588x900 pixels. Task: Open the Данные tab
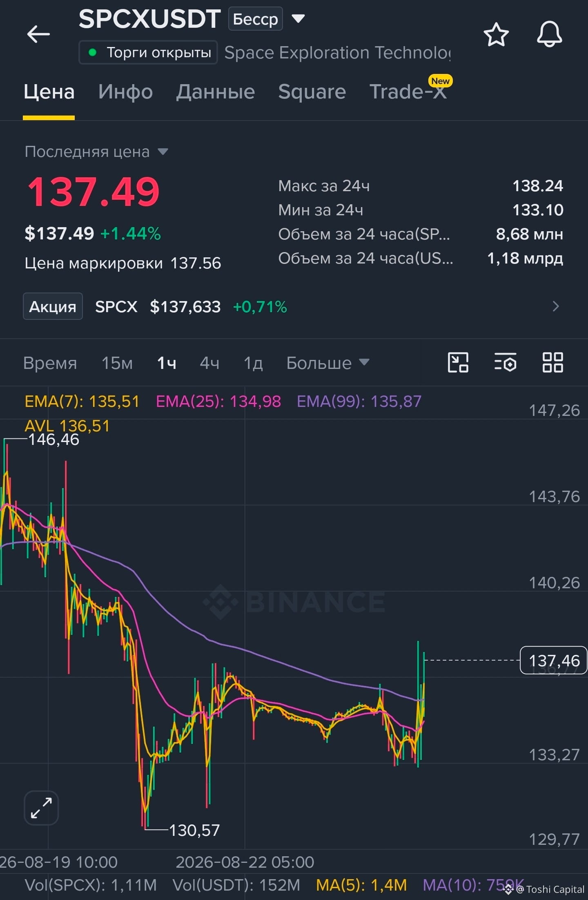point(216,92)
